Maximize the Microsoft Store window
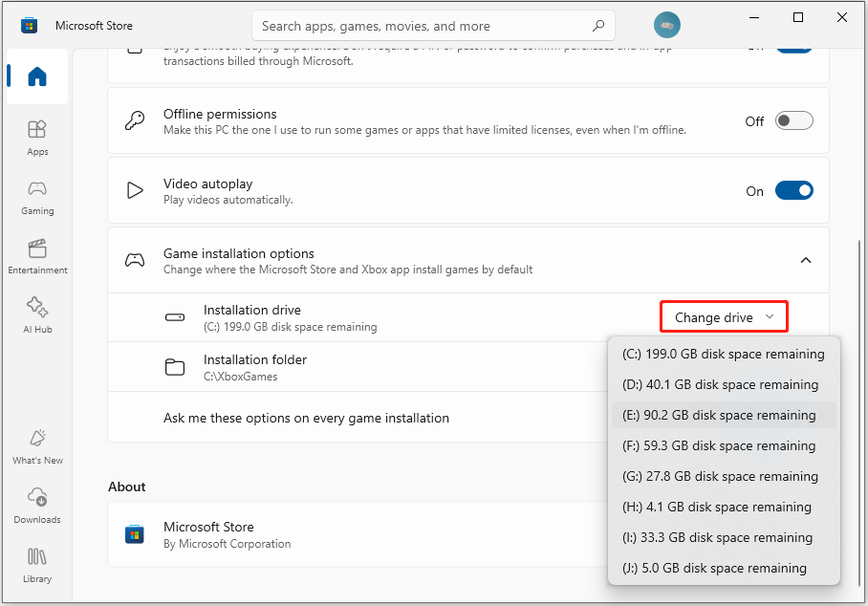Screen dimensions: 868x606 798,18
